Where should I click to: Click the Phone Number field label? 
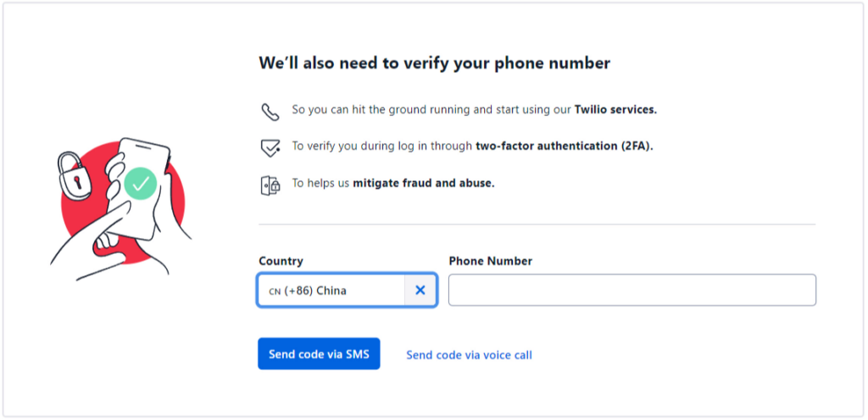coord(490,261)
